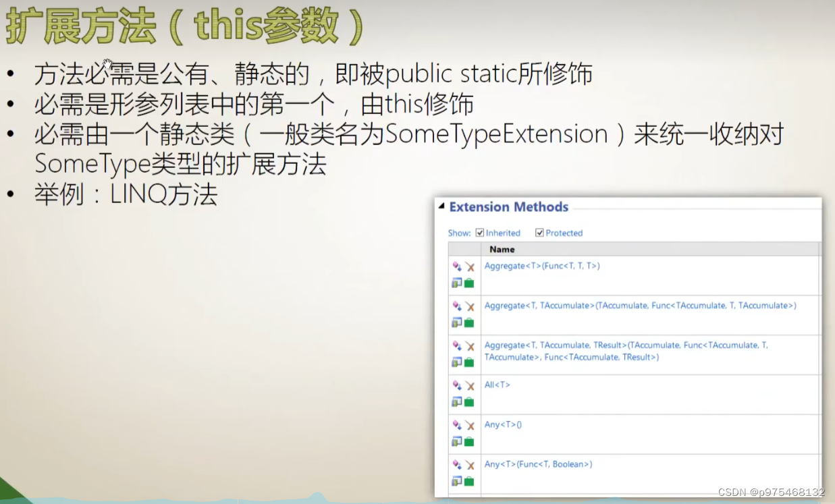Click portable library icon in All<T> row
835x504 pixels.
pyautogui.click(x=457, y=402)
